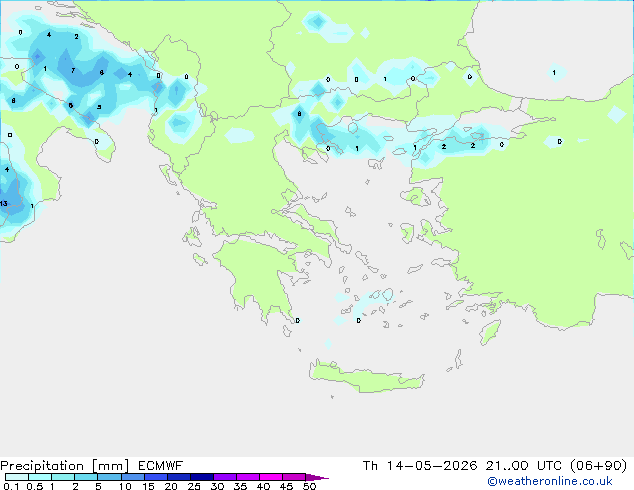Viewport: 634px width, 490px height.
Task: Click the 40–45 mm magenta legend swatch
Action: [x=271, y=477]
